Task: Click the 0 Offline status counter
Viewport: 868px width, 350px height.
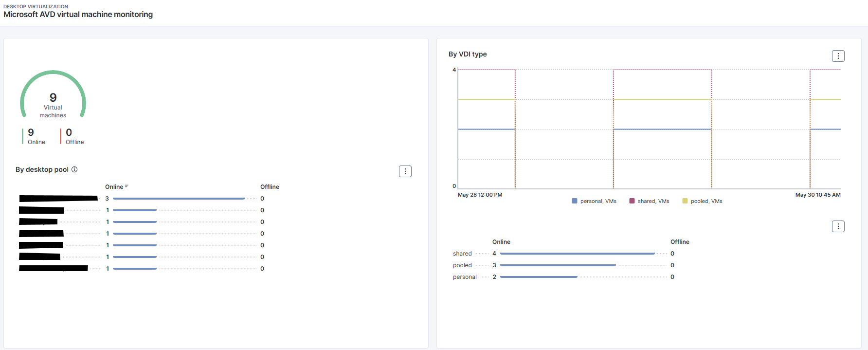Action: [x=74, y=136]
